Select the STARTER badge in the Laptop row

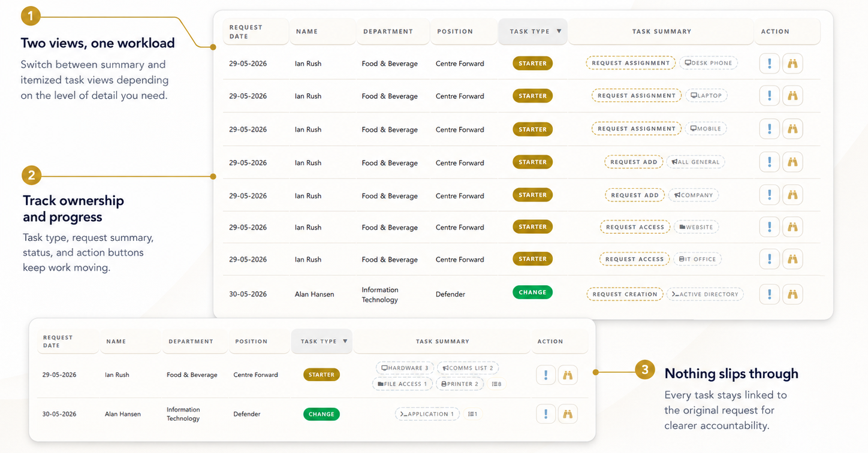point(532,96)
